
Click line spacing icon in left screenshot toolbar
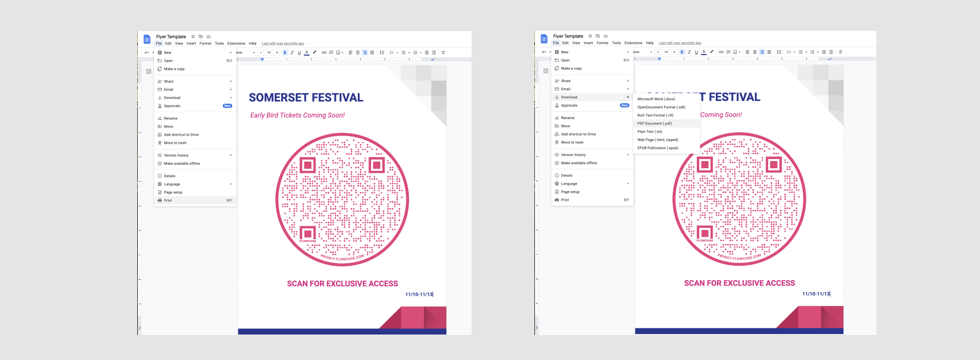point(382,53)
